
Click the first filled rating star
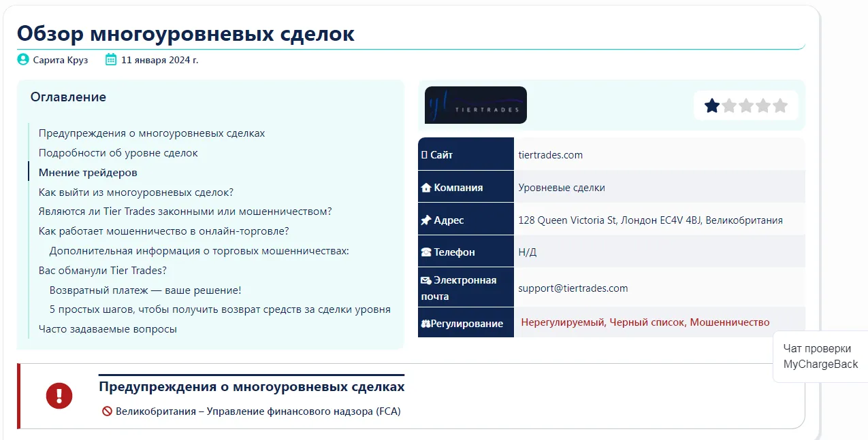pos(712,106)
